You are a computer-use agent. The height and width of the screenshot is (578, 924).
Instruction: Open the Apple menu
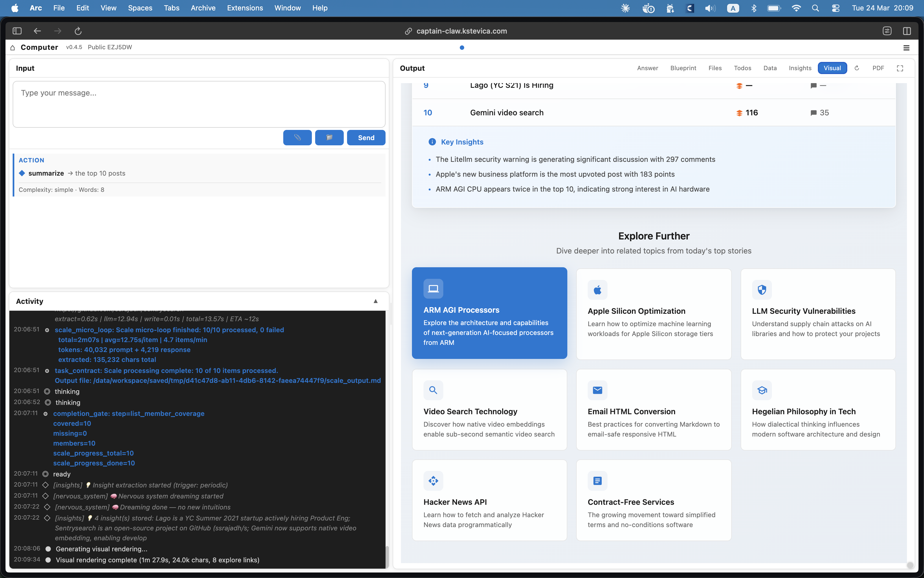[15, 8]
